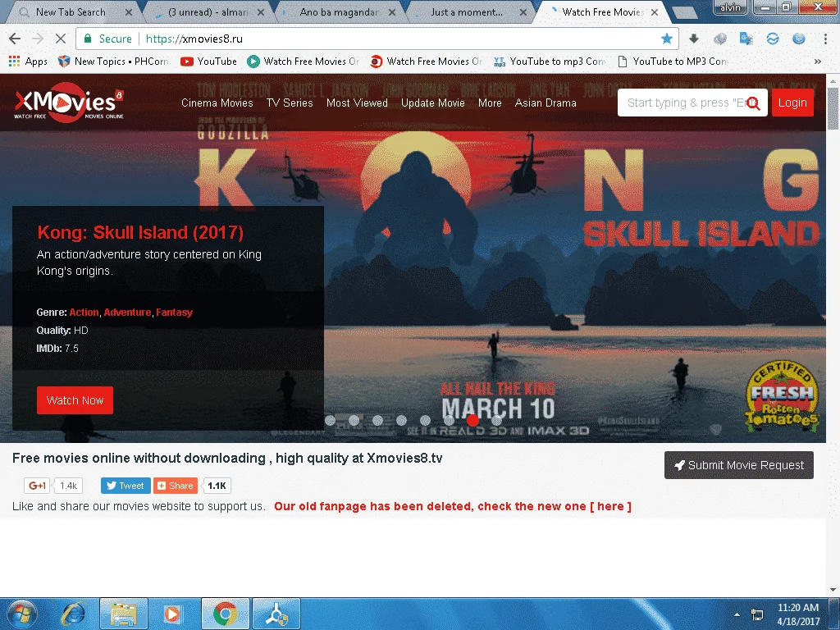The width and height of the screenshot is (840, 630).
Task: Select the Adventure genre link
Action: [127, 313]
